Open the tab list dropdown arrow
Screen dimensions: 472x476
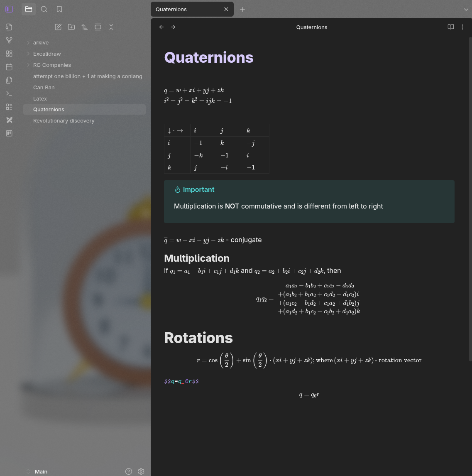pyautogui.click(x=466, y=9)
